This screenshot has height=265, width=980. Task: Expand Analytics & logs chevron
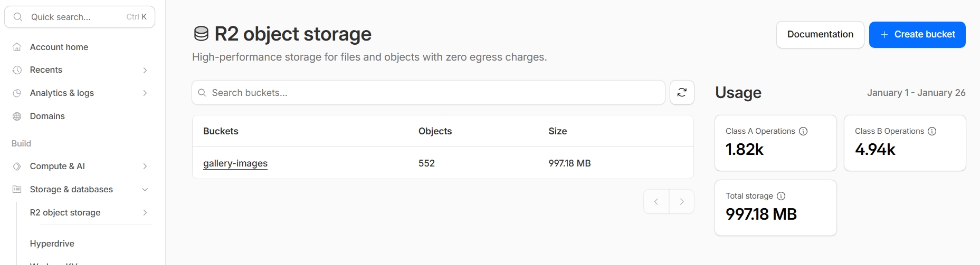coord(145,93)
